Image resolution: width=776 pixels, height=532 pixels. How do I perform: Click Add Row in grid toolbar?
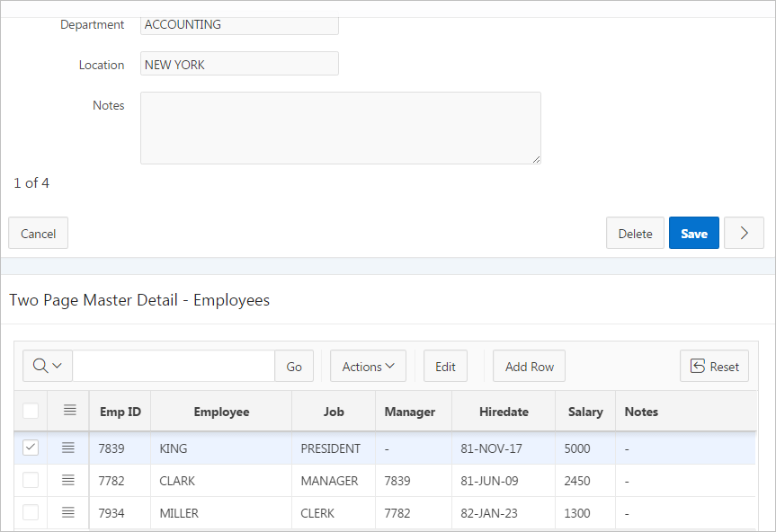pos(529,366)
